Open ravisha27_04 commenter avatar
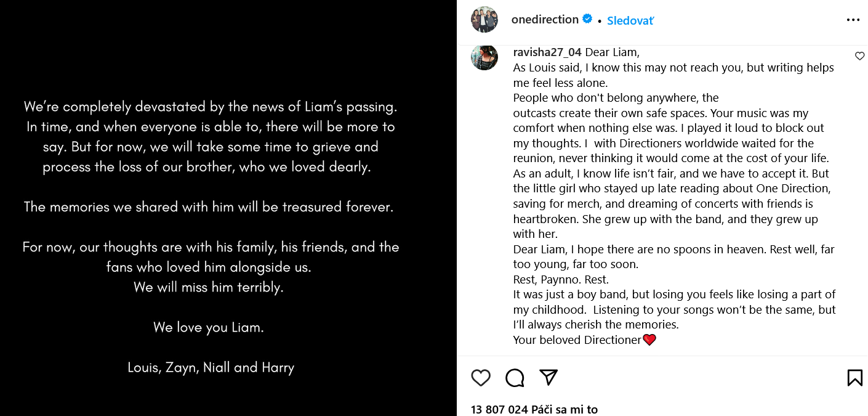Viewport: 868px width, 416px height. click(x=484, y=57)
